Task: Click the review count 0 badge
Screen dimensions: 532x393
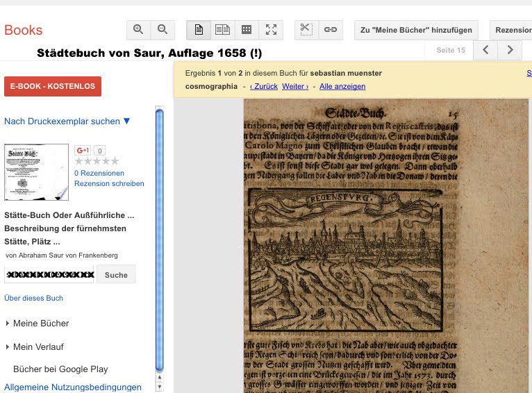Action: 99,151
